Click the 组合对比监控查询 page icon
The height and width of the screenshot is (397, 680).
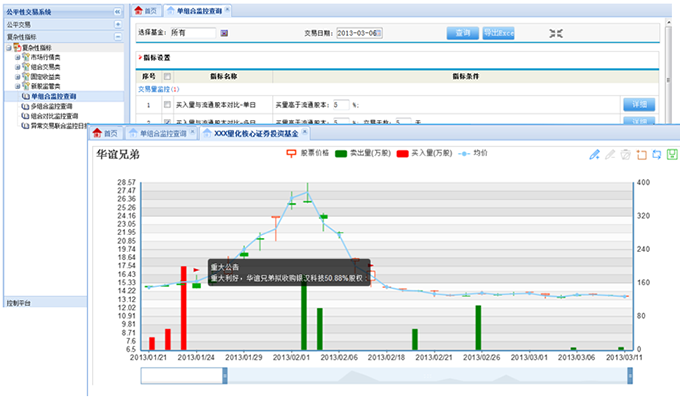[x=26, y=116]
